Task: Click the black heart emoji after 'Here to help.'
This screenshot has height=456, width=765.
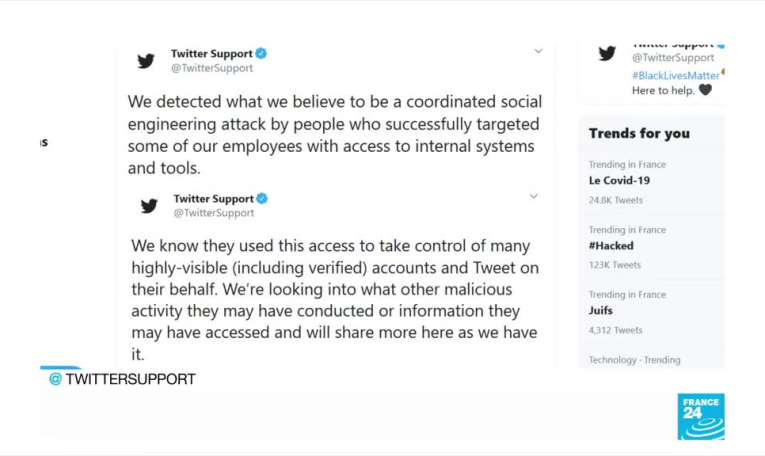Action: click(705, 90)
